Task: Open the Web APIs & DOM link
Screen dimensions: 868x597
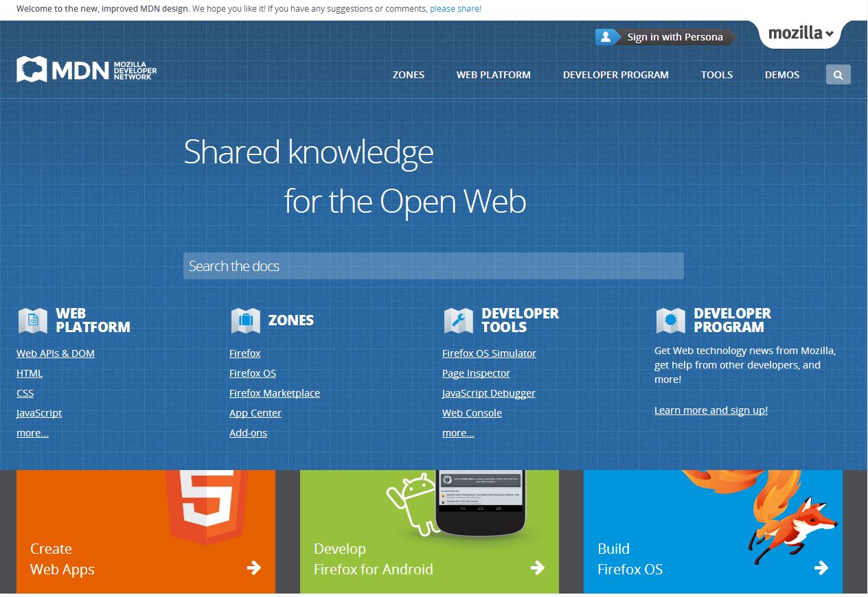Action: click(x=56, y=353)
